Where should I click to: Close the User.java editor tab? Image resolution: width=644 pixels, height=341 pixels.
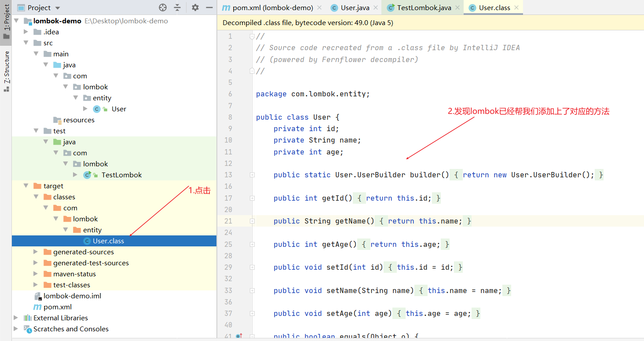tap(376, 7)
